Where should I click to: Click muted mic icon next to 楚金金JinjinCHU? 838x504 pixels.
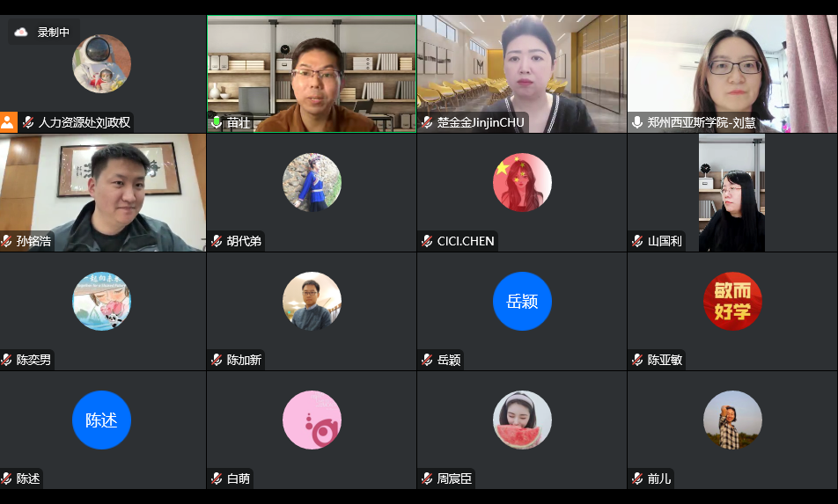click(427, 122)
